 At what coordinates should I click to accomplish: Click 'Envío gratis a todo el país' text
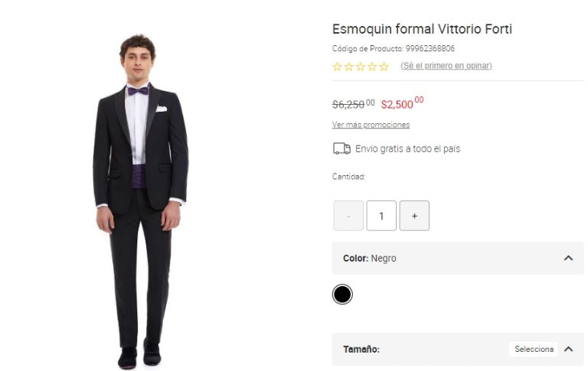point(407,148)
